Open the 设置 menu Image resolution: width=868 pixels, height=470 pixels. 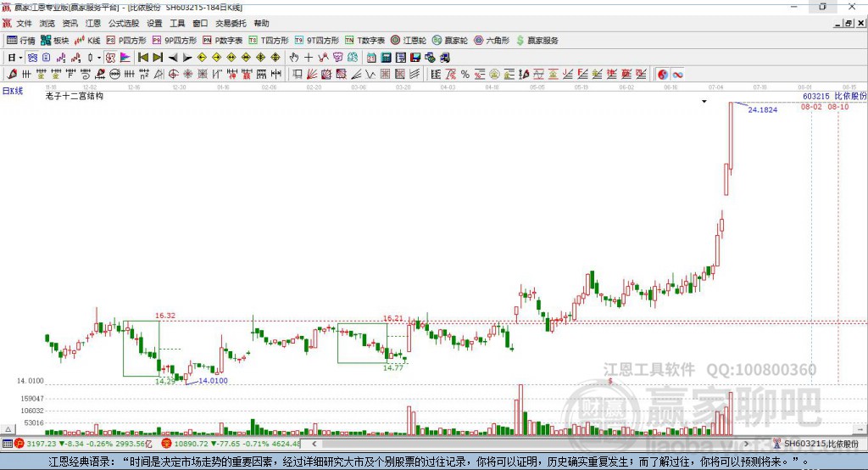click(154, 23)
